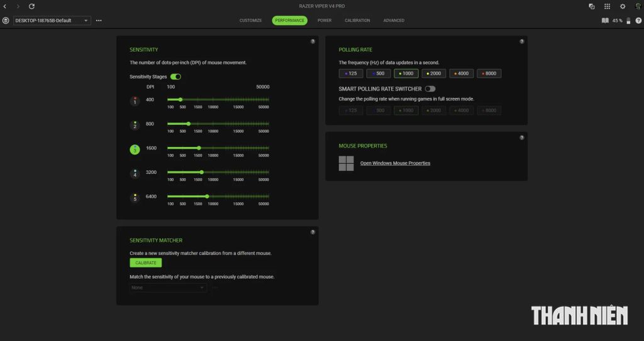644x341 pixels.
Task: Open the profile three-dots options menu
Action: click(99, 21)
